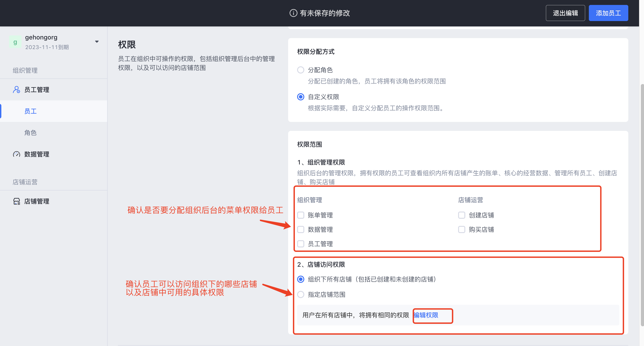Click the green gehongorg avatar icon
The height and width of the screenshot is (346, 644).
[x=15, y=42]
